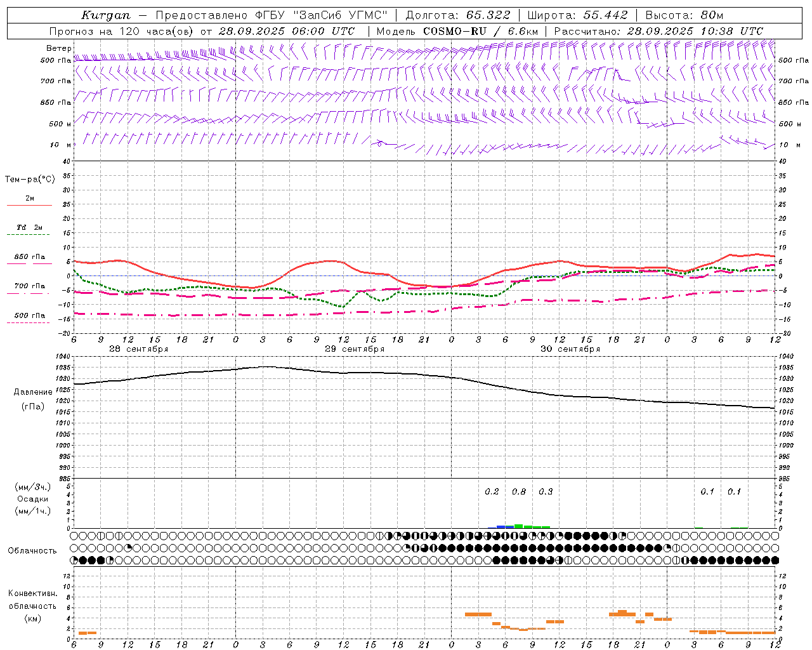Click the Тем-ра(°C) temperature panel label
The image size is (812, 650).
click(30, 180)
